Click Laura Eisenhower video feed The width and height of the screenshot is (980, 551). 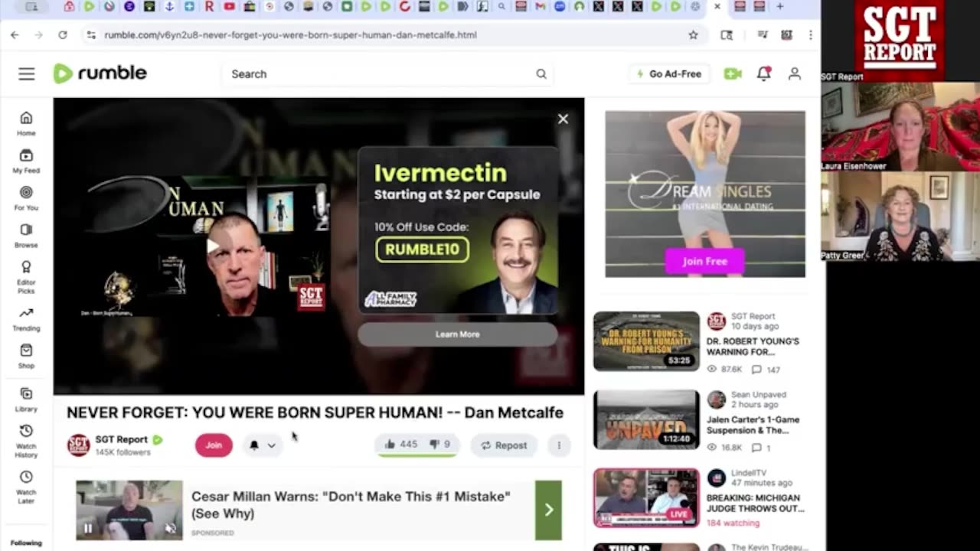(x=900, y=127)
